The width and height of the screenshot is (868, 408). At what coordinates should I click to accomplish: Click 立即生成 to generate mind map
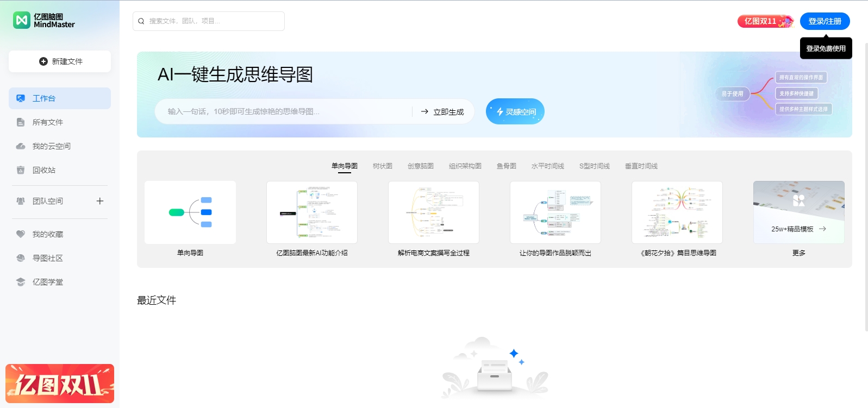point(442,111)
